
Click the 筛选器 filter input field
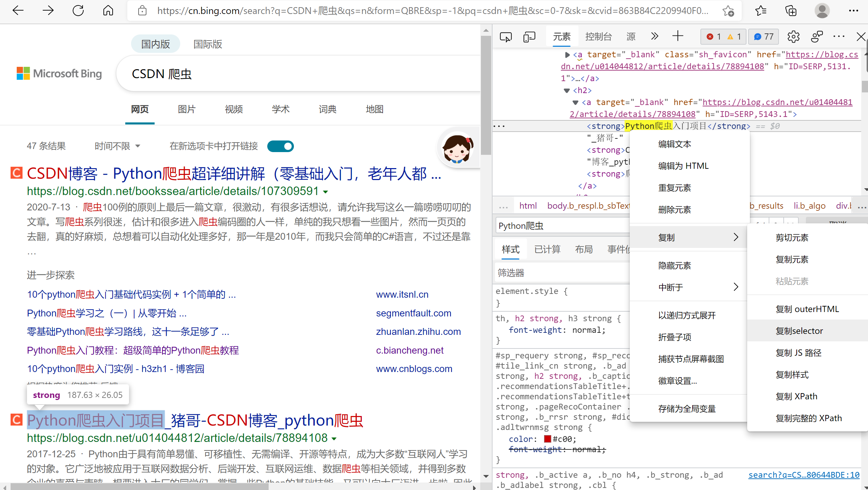coord(560,272)
